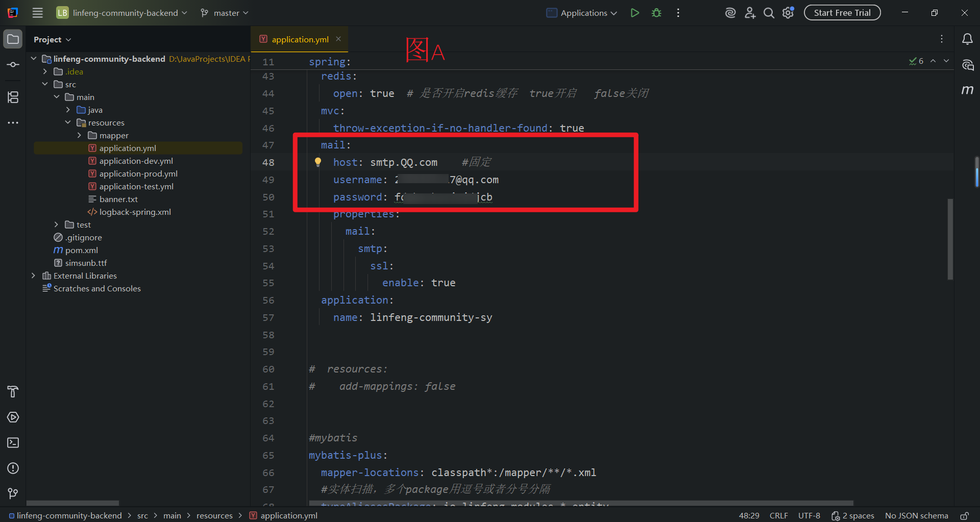
Task: Open the notifications bell panel
Action: click(967, 39)
